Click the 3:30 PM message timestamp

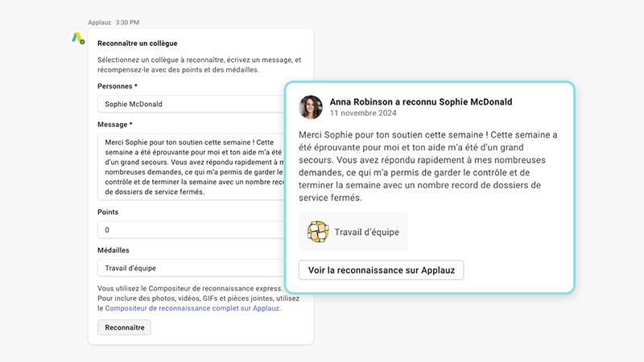[127, 22]
